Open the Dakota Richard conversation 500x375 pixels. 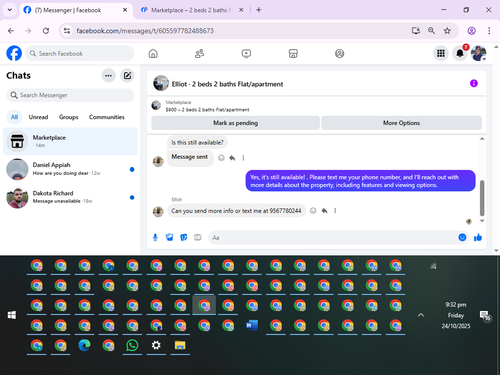click(x=70, y=197)
